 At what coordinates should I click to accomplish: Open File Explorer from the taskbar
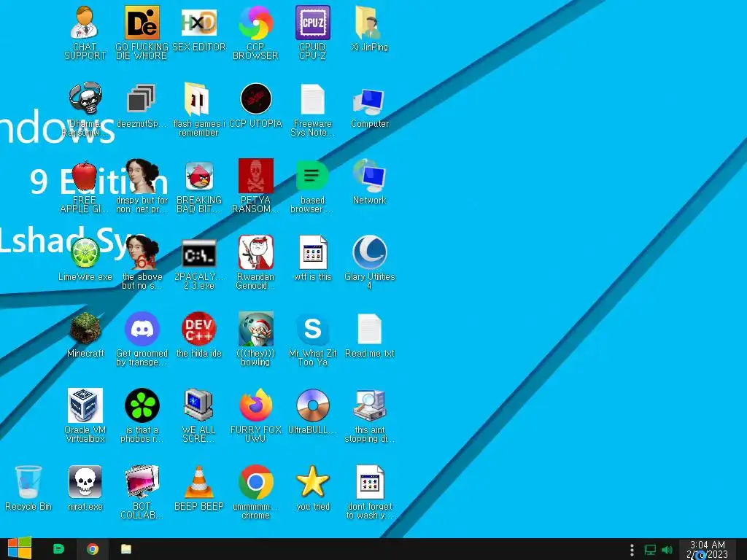pyautogui.click(x=126, y=549)
